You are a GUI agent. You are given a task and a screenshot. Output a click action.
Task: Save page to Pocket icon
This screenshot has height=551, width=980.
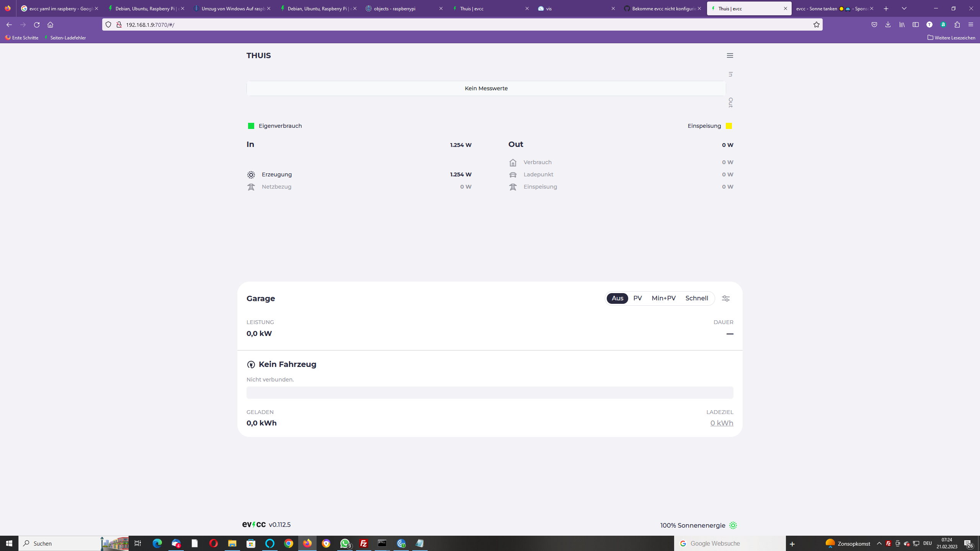[874, 24]
